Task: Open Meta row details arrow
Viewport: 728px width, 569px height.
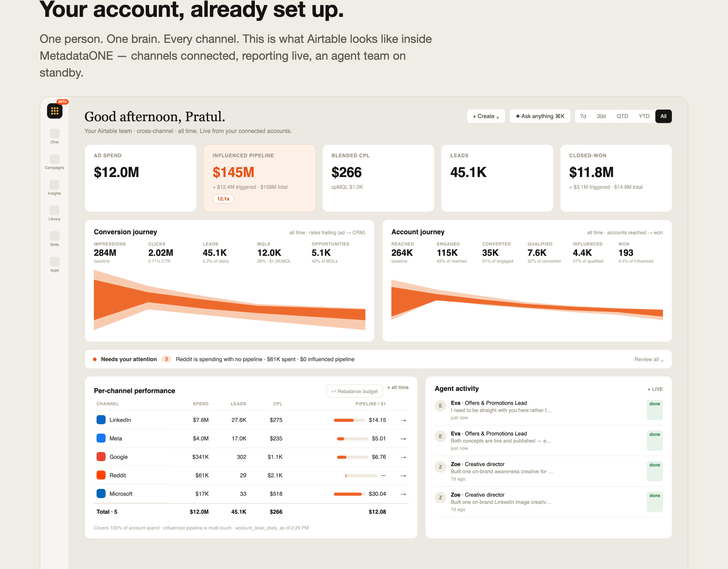Action: (403, 439)
